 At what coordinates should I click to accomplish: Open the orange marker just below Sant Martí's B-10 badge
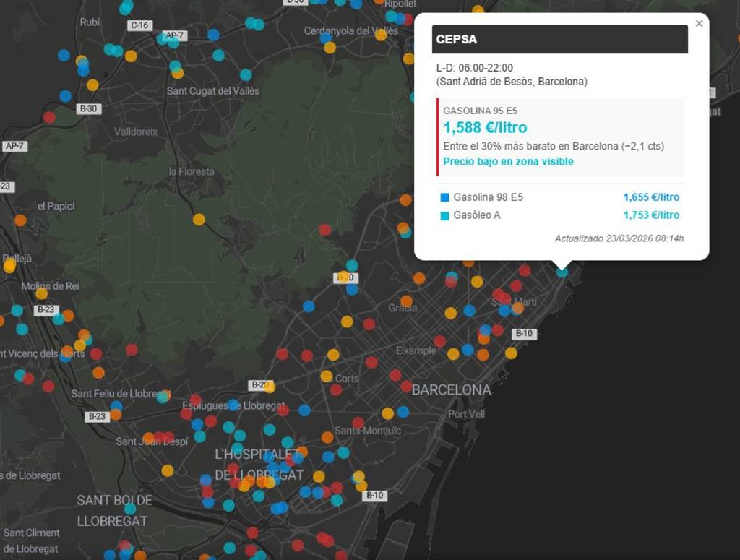click(511, 353)
